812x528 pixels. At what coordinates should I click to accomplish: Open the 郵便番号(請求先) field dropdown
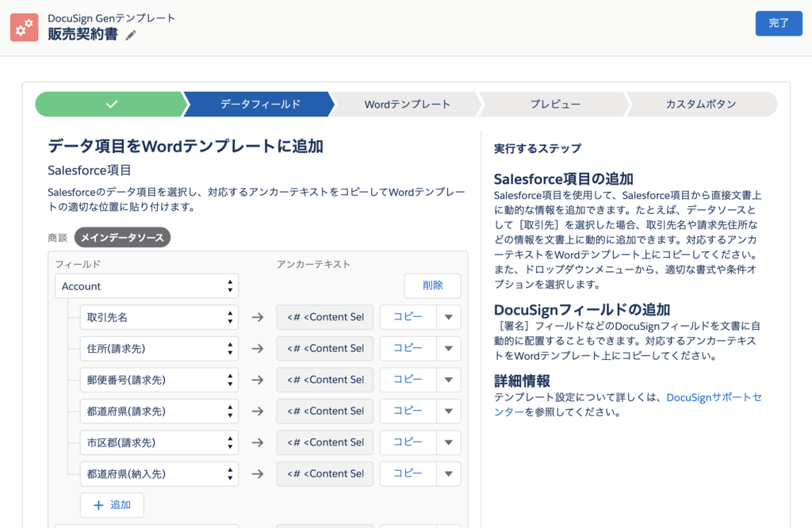click(x=159, y=380)
